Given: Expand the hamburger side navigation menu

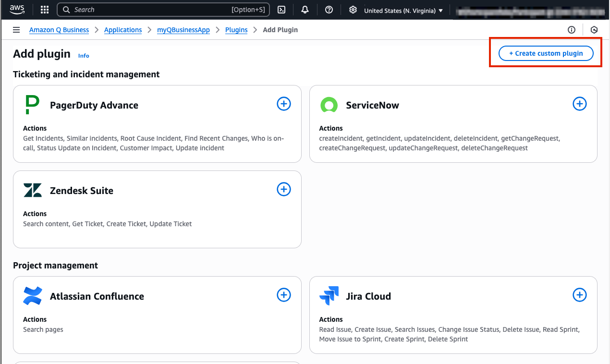Looking at the screenshot, I should pos(16,30).
